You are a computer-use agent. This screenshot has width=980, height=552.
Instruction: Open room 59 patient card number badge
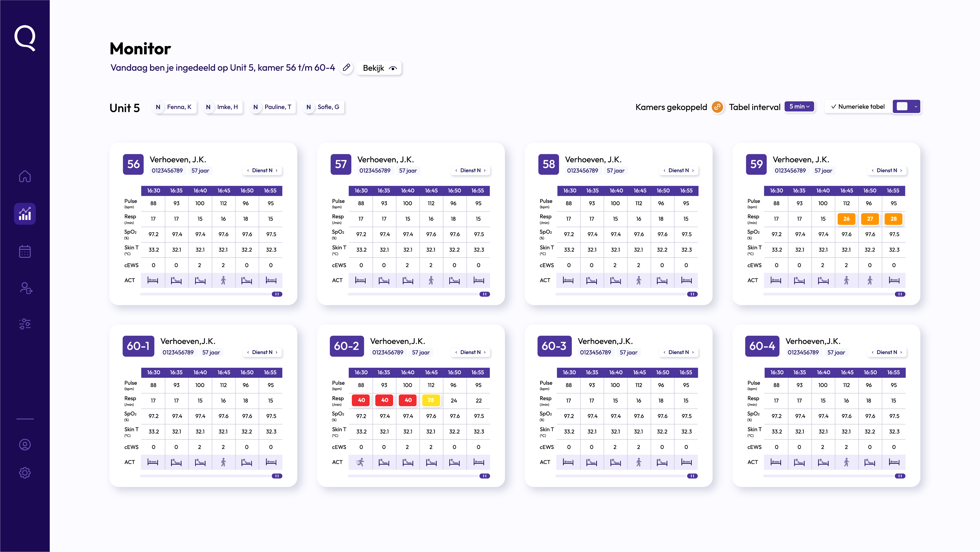756,164
